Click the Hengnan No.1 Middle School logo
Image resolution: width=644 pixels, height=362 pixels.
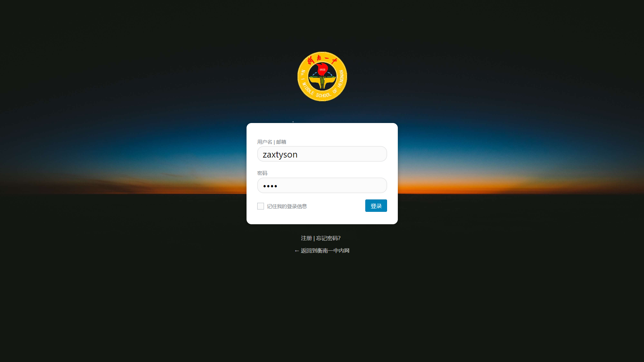[x=322, y=76]
